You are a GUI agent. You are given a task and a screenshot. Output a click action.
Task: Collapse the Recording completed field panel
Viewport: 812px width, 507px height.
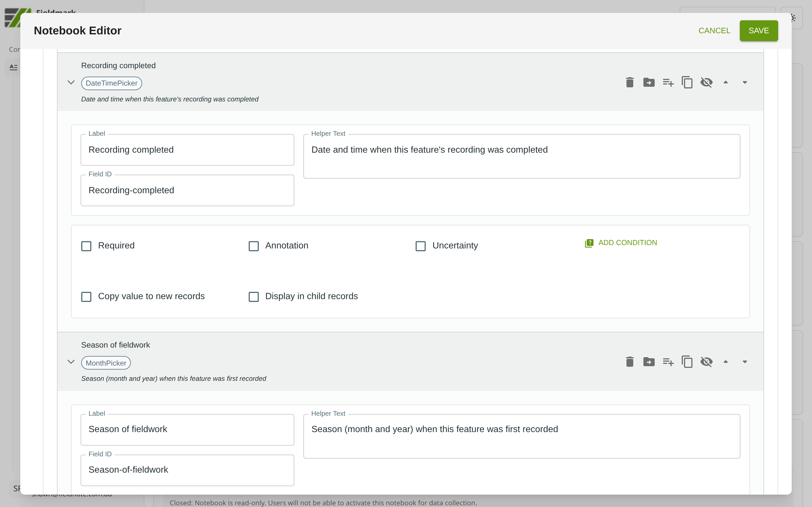[71, 83]
